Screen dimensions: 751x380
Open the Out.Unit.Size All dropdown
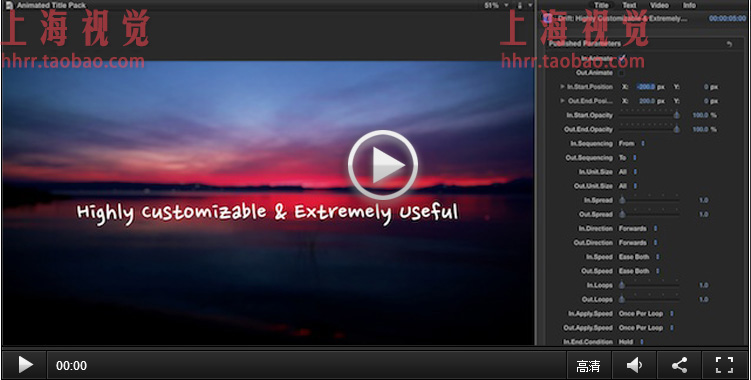[x=627, y=186]
